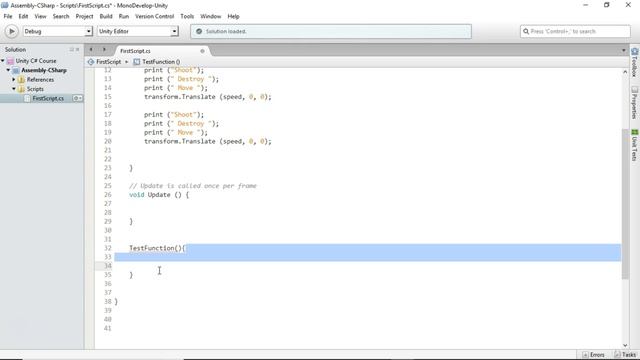Click the Run play button in toolbar
The width and height of the screenshot is (640, 360).
click(x=11, y=31)
